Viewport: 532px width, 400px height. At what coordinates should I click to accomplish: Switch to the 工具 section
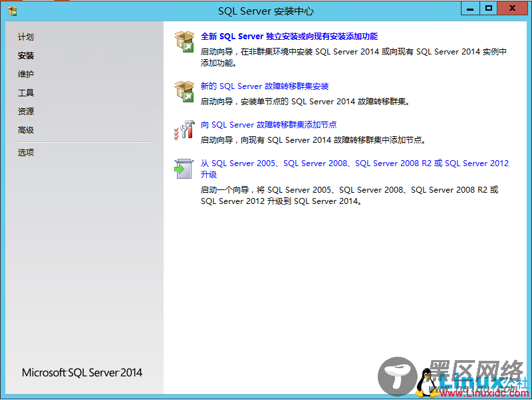click(x=26, y=93)
